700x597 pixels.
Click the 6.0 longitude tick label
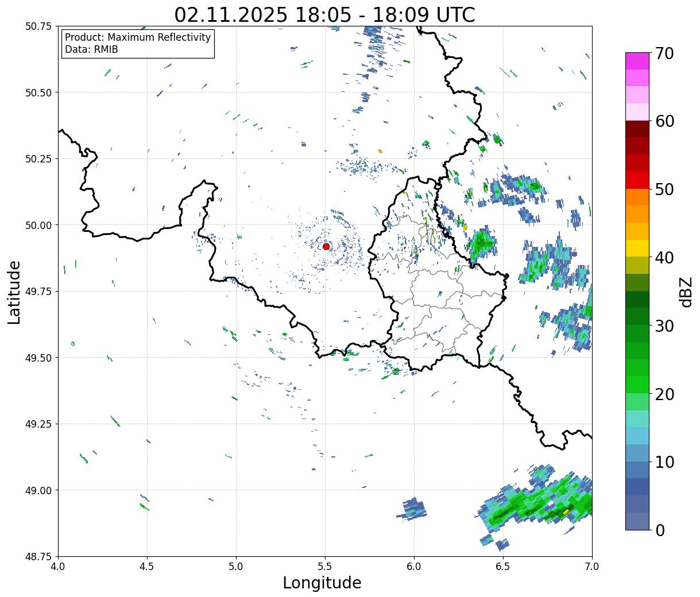point(414,567)
